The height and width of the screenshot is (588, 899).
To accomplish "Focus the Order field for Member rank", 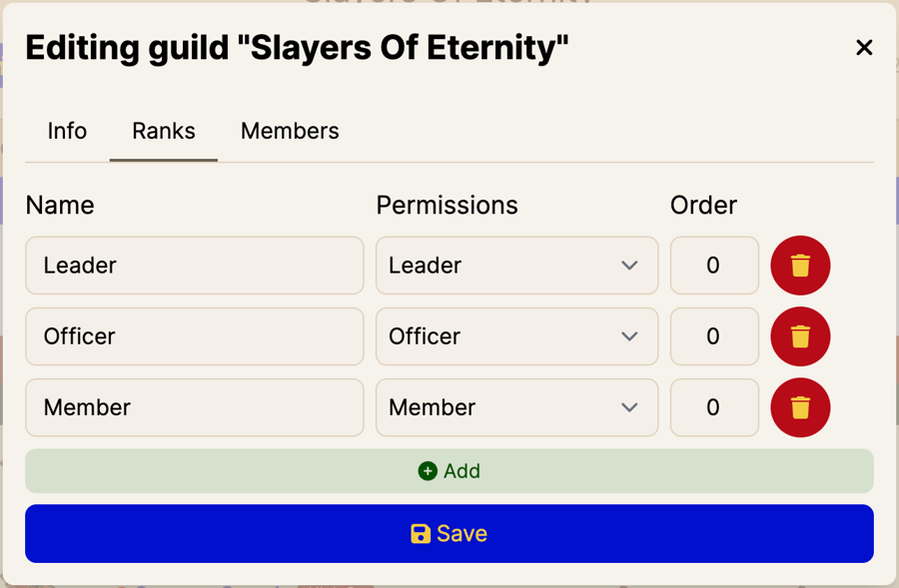I will click(x=714, y=407).
